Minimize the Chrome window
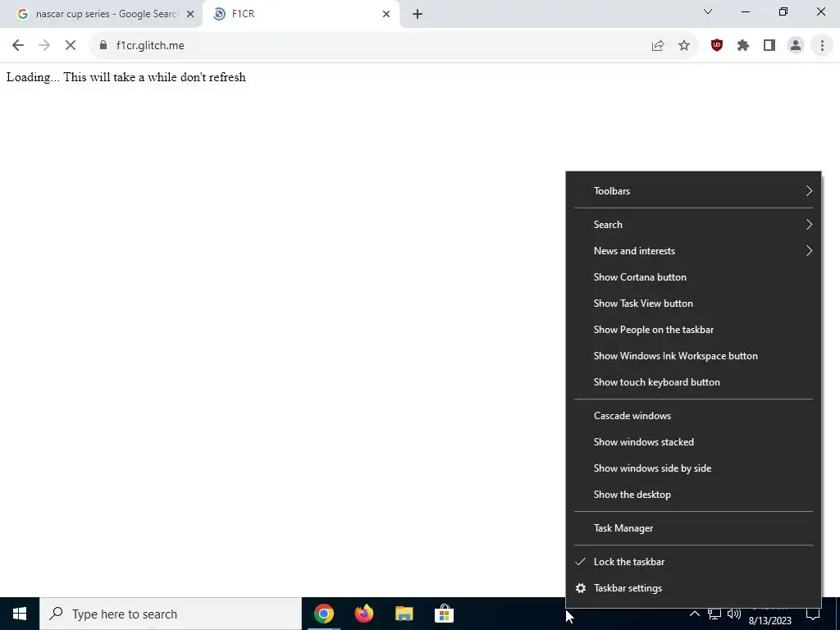The width and height of the screenshot is (840, 630). [746, 11]
